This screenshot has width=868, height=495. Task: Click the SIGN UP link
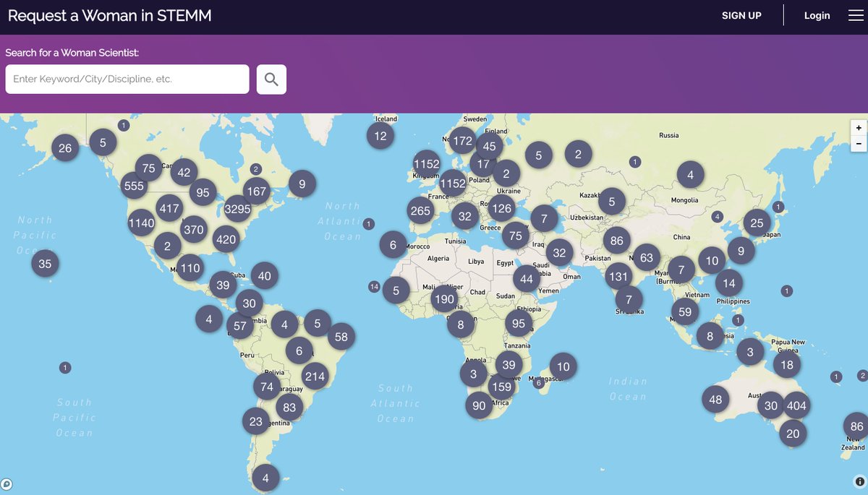coord(741,16)
